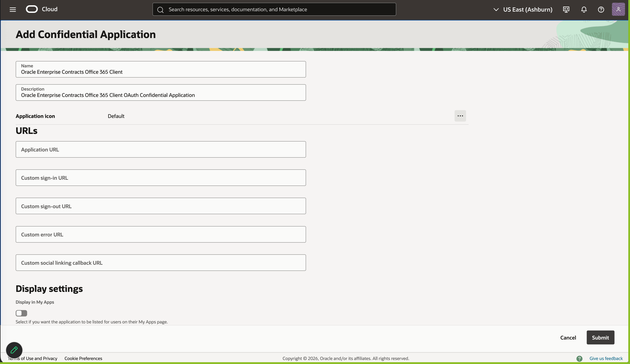Submit the confidential application form
630x364 pixels.
click(600, 338)
